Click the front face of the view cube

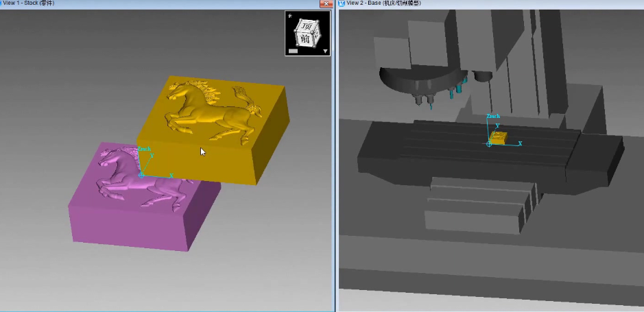(x=306, y=40)
